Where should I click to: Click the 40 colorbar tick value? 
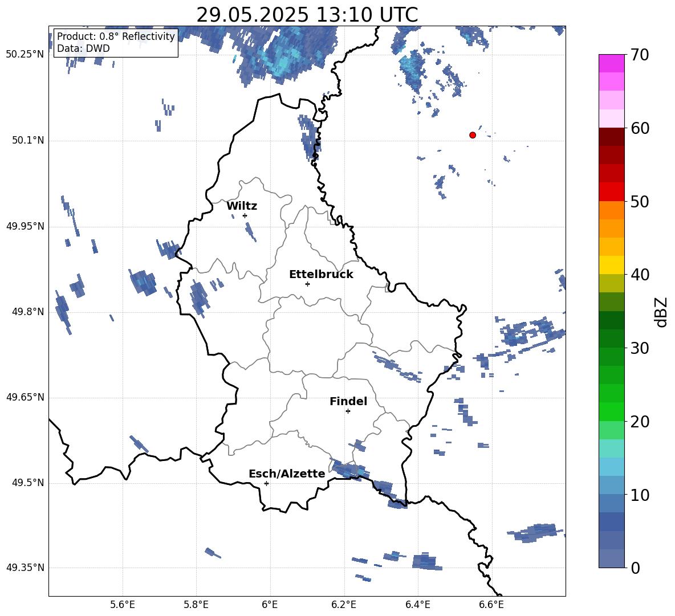click(x=640, y=275)
